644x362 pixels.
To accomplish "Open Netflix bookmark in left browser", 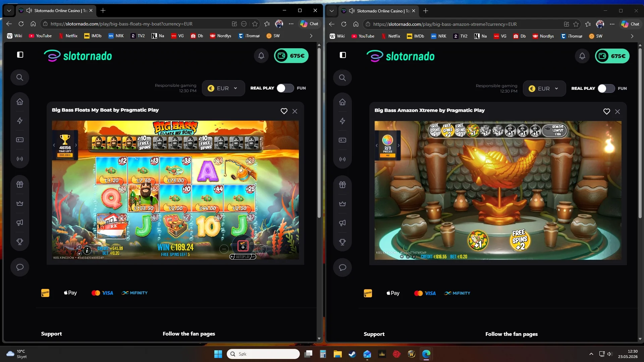I will (x=68, y=36).
